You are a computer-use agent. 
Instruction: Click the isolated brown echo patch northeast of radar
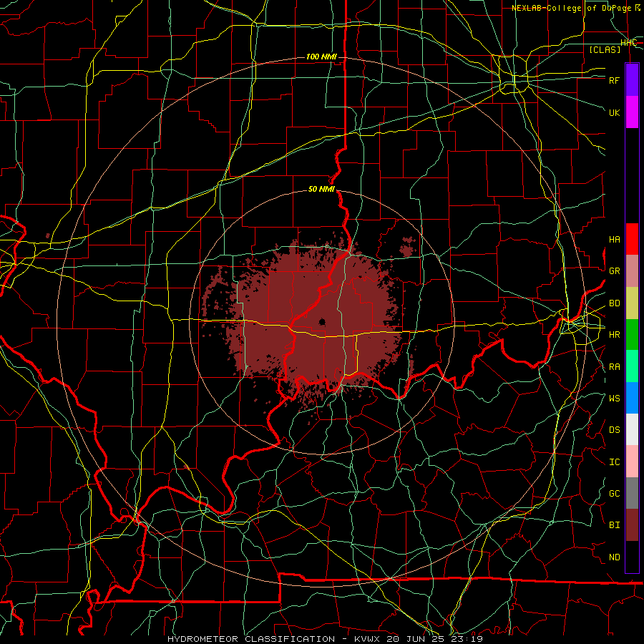(407, 246)
